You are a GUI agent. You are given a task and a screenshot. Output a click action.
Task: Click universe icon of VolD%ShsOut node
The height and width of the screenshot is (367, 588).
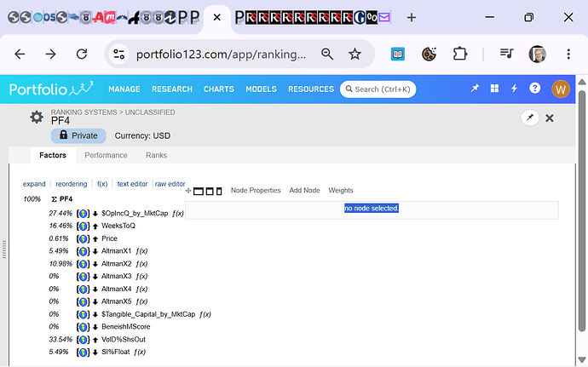84,340
